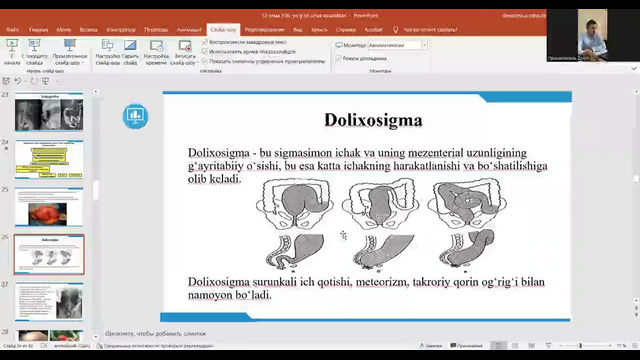Switch to Slide Sorter view icon

pos(515,346)
